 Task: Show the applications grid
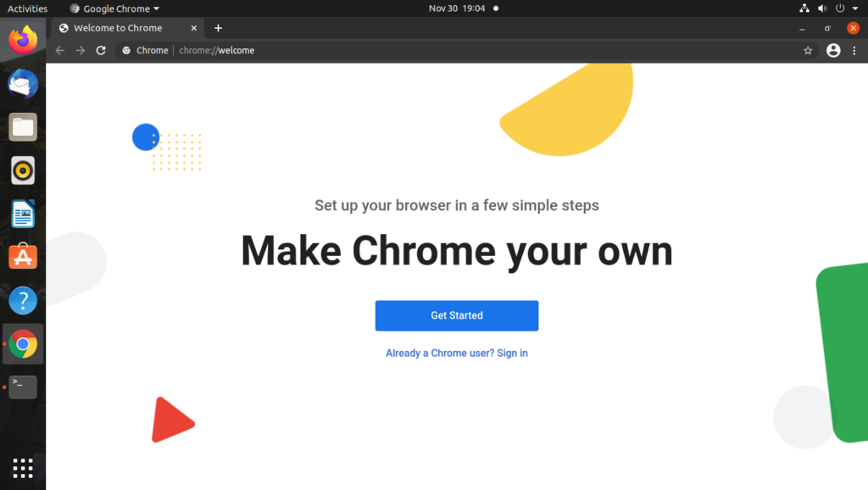coord(23,467)
